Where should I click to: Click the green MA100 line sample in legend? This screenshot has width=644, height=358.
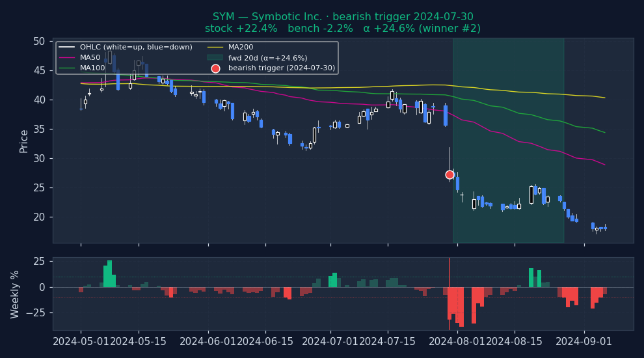click(67, 68)
